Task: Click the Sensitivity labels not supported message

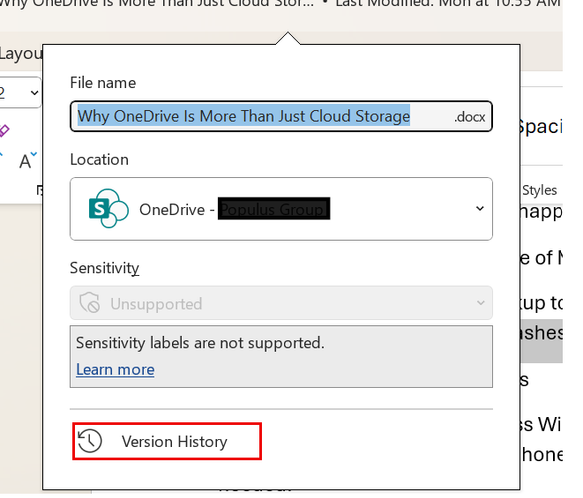Action: (x=200, y=343)
